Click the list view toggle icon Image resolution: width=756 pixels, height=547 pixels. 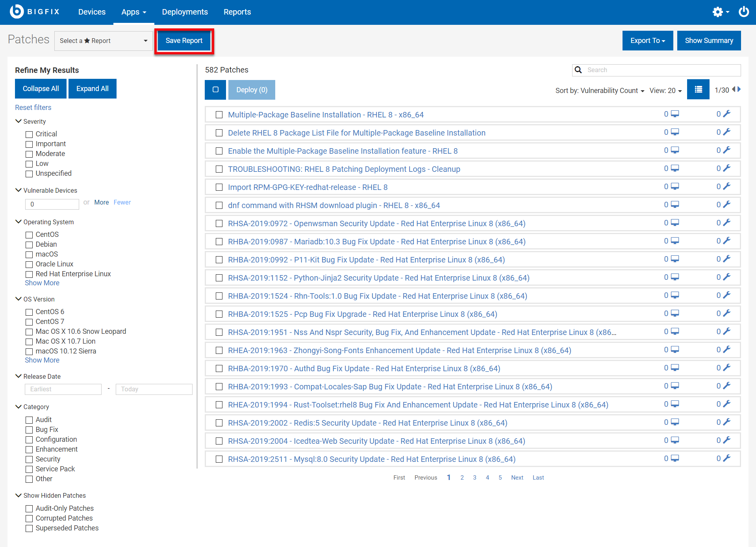coord(698,90)
